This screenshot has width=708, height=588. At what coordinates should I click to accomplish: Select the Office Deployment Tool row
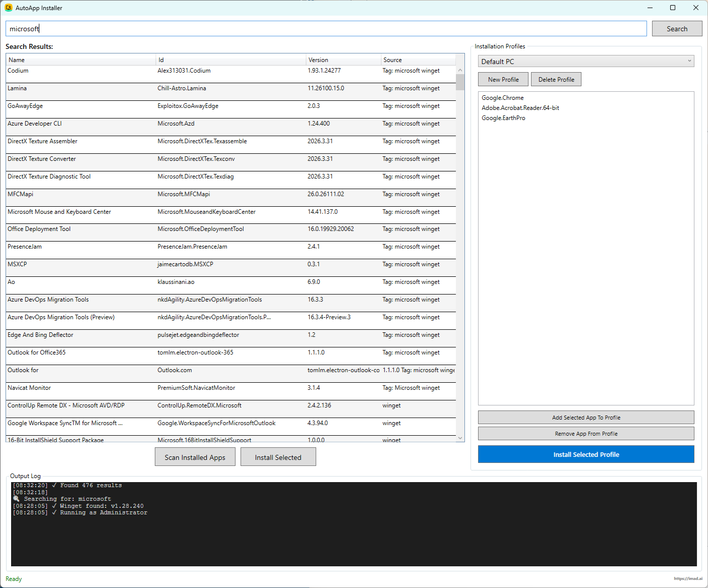click(x=231, y=232)
